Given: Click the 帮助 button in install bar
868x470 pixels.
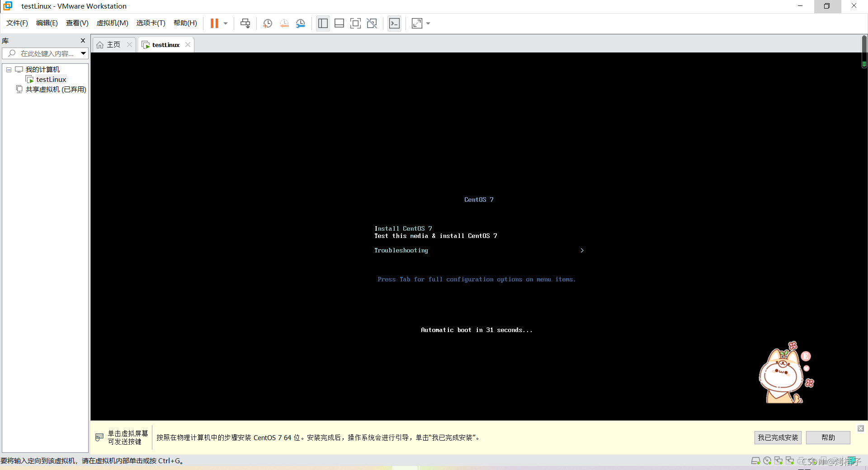Looking at the screenshot, I should pyautogui.click(x=828, y=437).
